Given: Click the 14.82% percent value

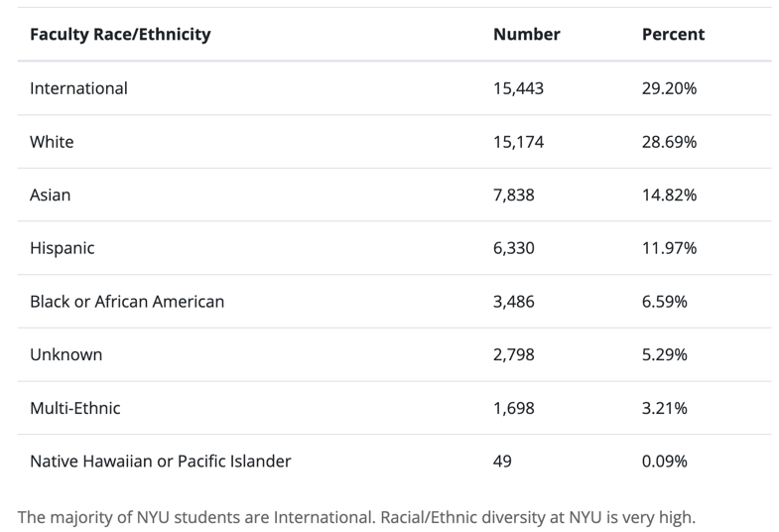Looking at the screenshot, I should point(669,196).
